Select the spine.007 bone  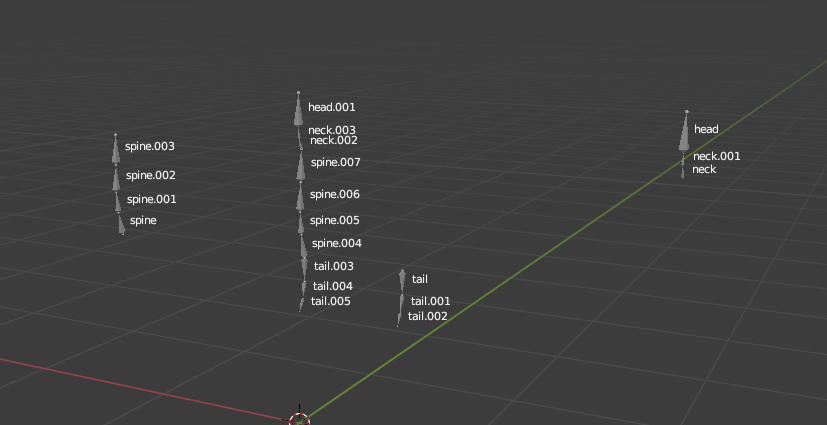pos(301,166)
